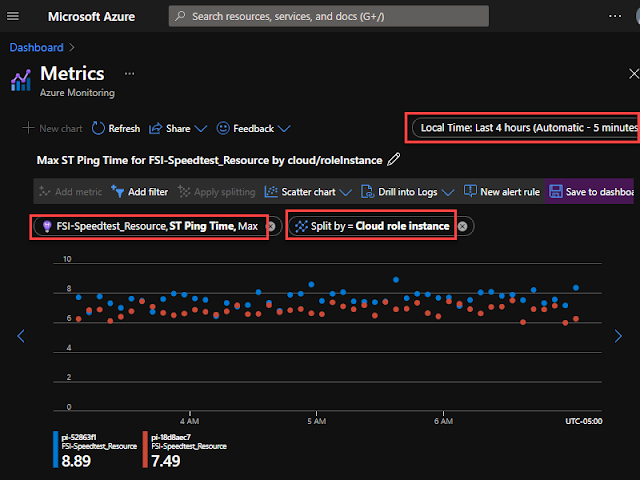Open the Local Time range picker
This screenshot has height=480, width=640.
(x=526, y=128)
